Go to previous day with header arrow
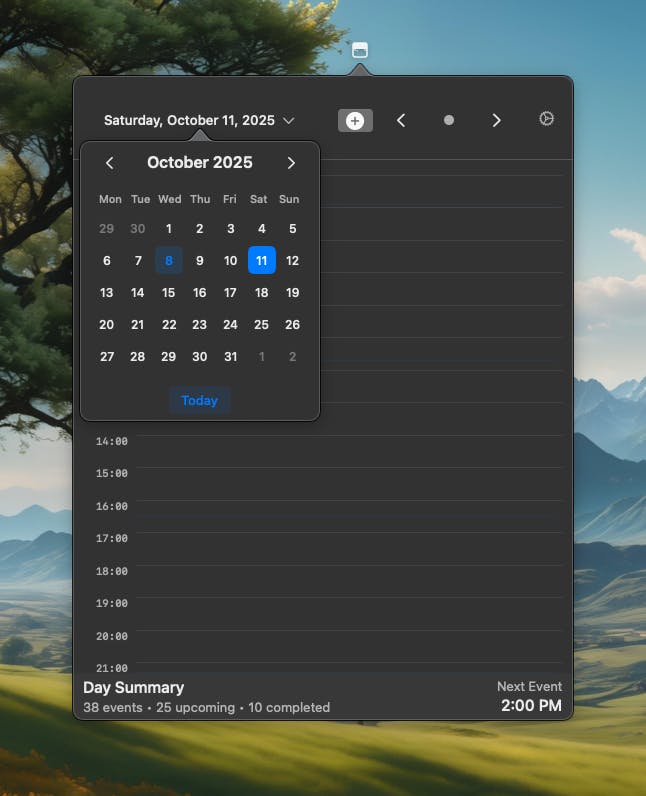The height and width of the screenshot is (796, 646). pos(401,120)
